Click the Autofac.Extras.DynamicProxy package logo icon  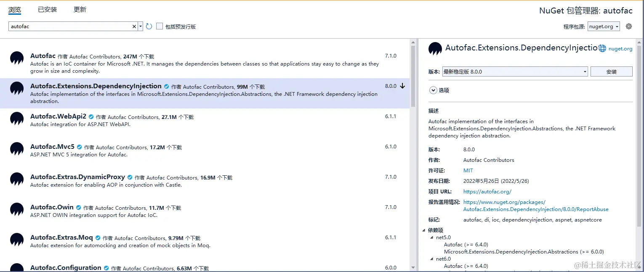pyautogui.click(x=17, y=179)
